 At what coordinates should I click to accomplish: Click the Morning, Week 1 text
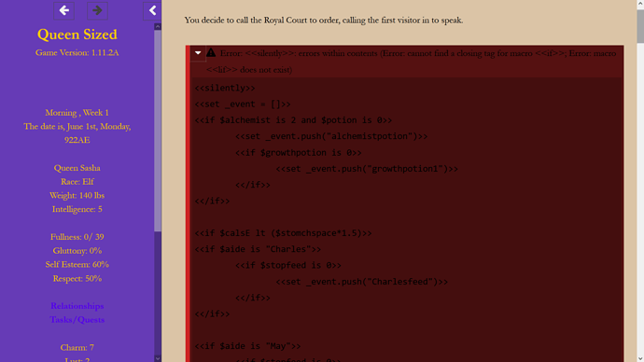[77, 113]
